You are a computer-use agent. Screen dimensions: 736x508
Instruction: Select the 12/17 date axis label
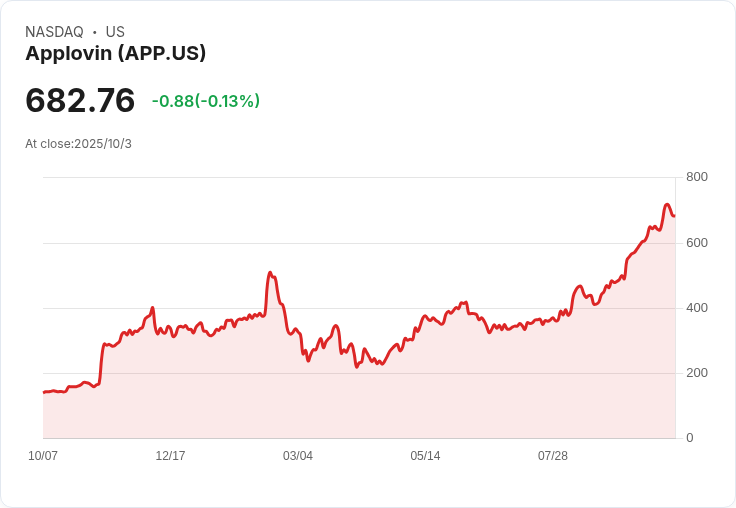pyautogui.click(x=170, y=456)
